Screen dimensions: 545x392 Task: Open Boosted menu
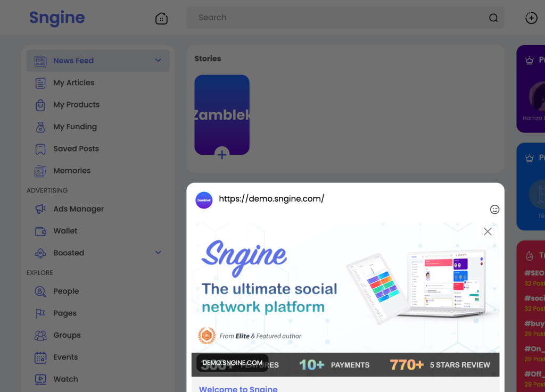pyautogui.click(x=98, y=253)
